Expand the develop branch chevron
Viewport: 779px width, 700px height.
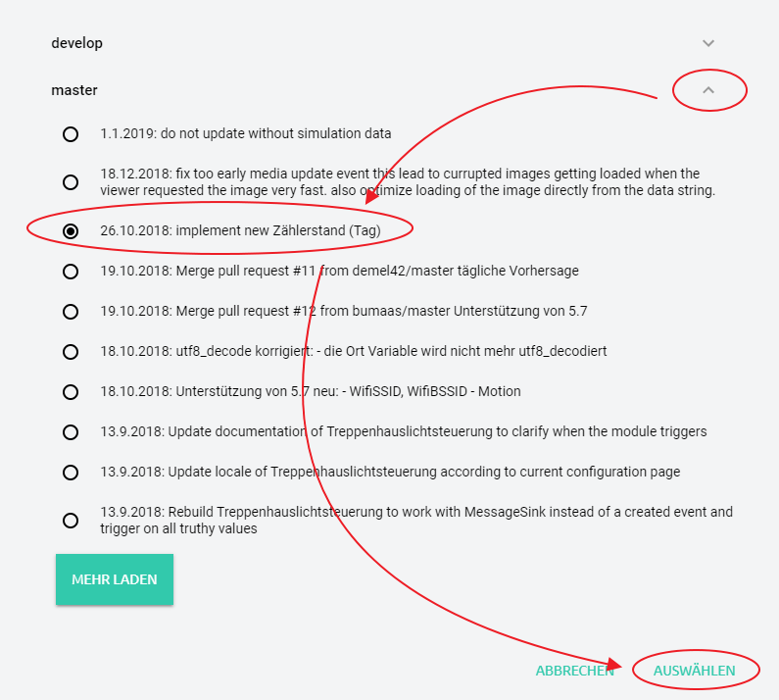coord(709,43)
